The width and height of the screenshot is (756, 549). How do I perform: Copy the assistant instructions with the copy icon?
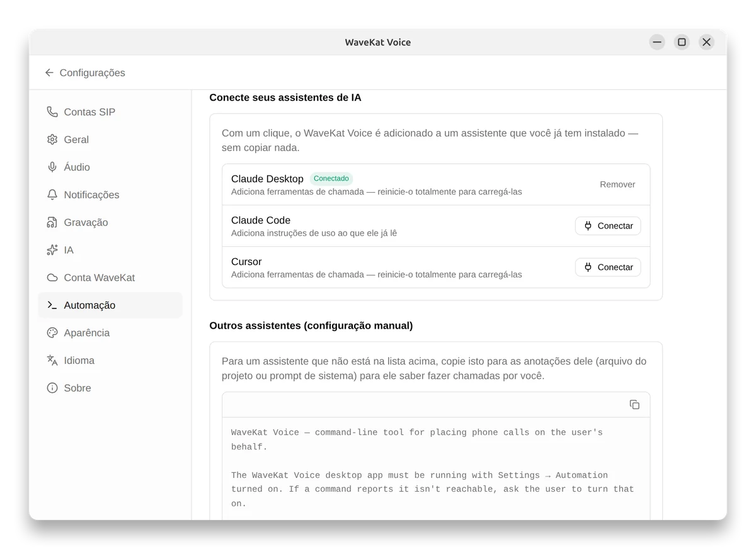click(x=634, y=405)
